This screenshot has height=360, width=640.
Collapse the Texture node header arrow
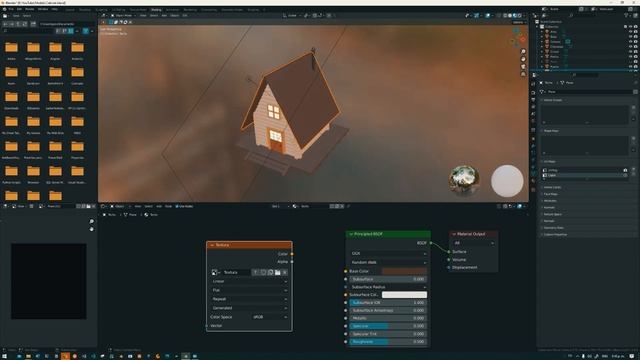(212, 245)
